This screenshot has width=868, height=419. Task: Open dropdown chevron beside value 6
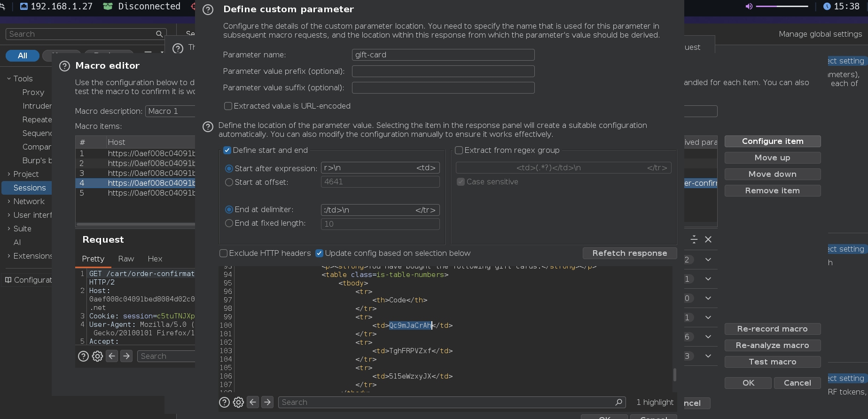[708, 337]
